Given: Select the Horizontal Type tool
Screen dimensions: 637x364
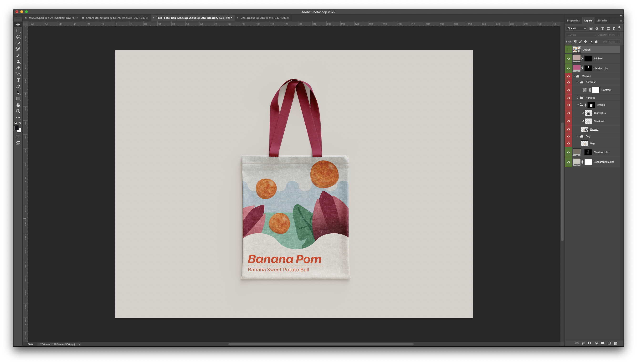Looking at the screenshot, I should pos(18,80).
